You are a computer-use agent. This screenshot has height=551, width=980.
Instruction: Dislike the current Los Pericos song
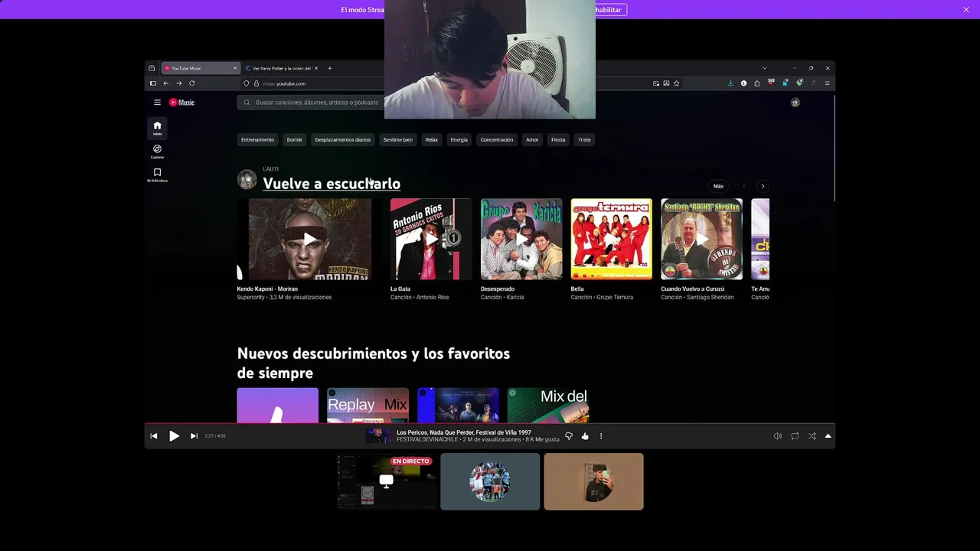tap(569, 436)
